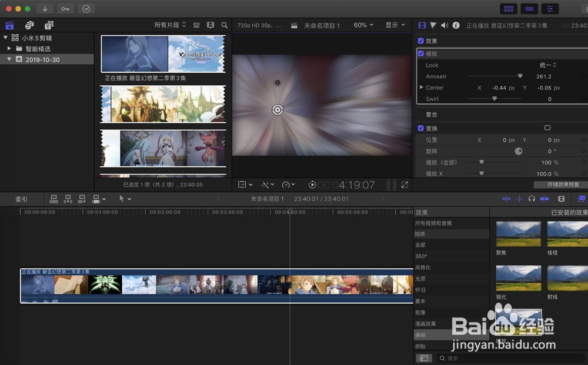The image size is (588, 365).
Task: Uncheck the 变换 transform checkbox
Action: [x=421, y=128]
